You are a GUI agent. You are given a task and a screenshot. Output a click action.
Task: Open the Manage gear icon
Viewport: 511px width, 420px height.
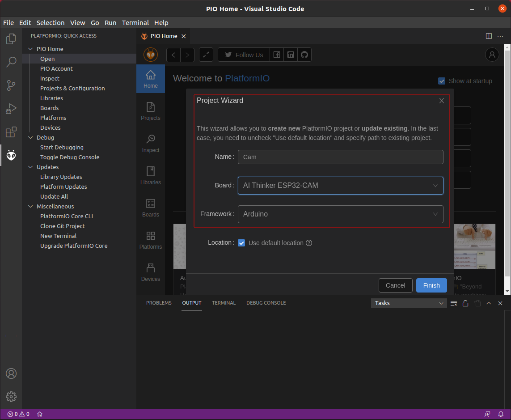click(x=11, y=397)
